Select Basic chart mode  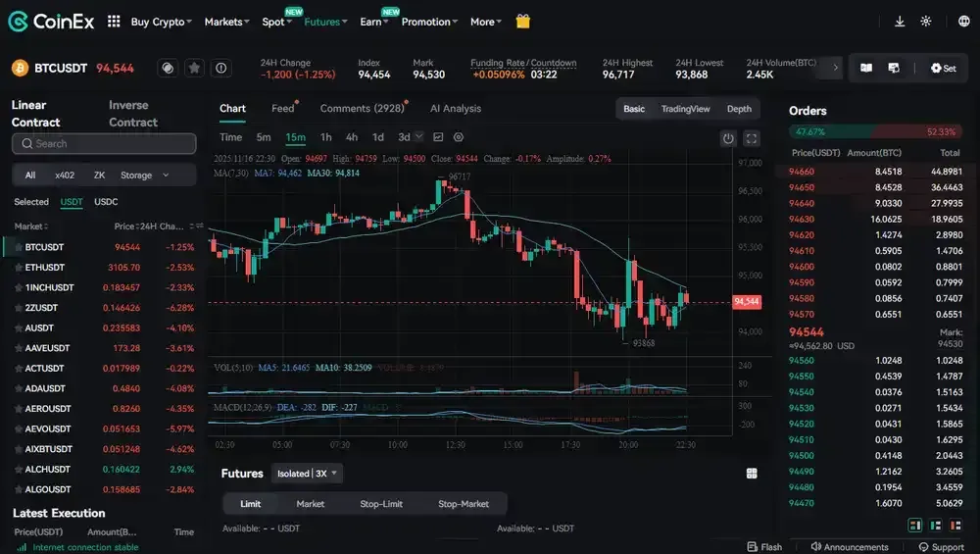click(634, 109)
